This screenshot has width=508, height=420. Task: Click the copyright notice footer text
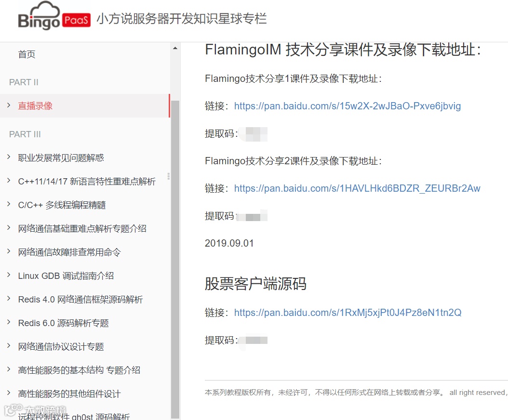click(355, 393)
